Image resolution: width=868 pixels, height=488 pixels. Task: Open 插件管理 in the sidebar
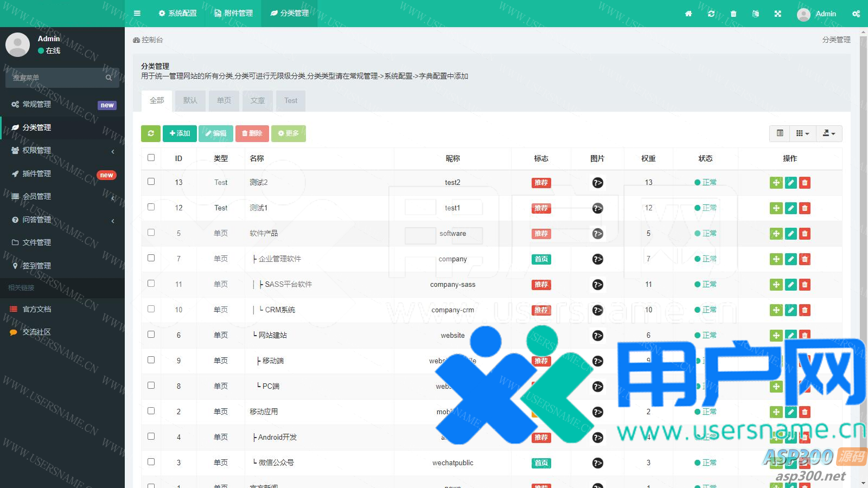point(62,174)
